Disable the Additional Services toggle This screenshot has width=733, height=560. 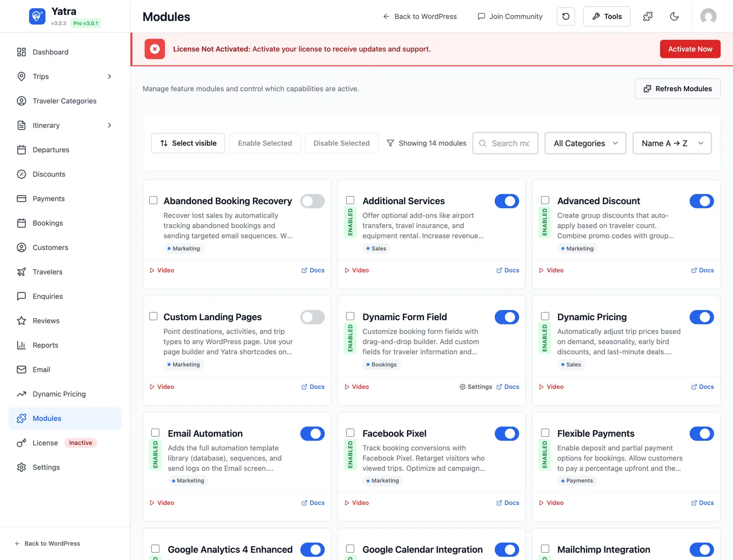coord(507,201)
